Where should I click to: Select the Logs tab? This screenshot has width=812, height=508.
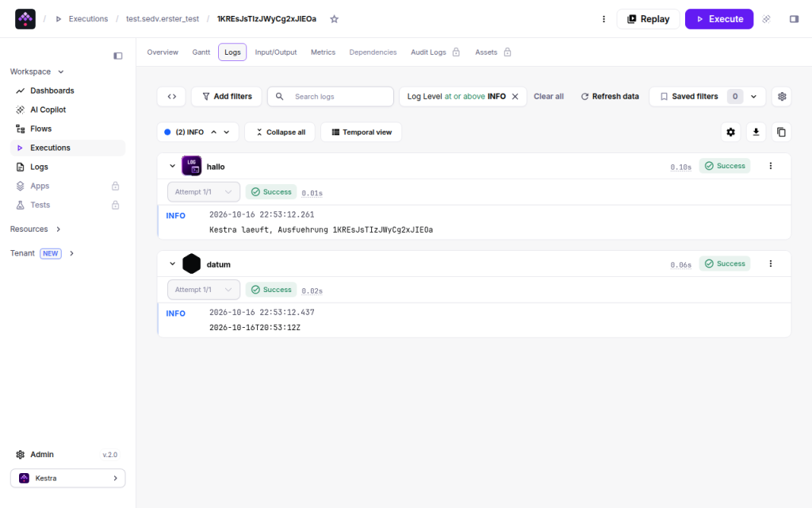(x=232, y=52)
